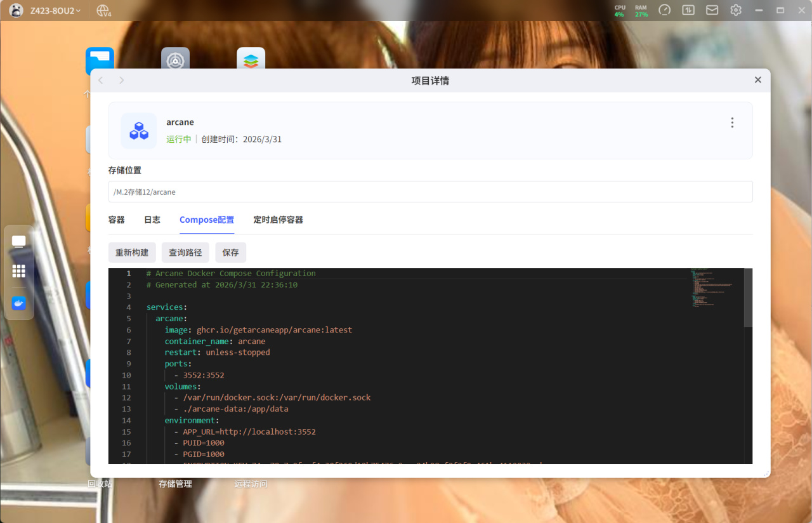Open the CPU usage indicator
The width and height of the screenshot is (812, 523).
pyautogui.click(x=620, y=11)
